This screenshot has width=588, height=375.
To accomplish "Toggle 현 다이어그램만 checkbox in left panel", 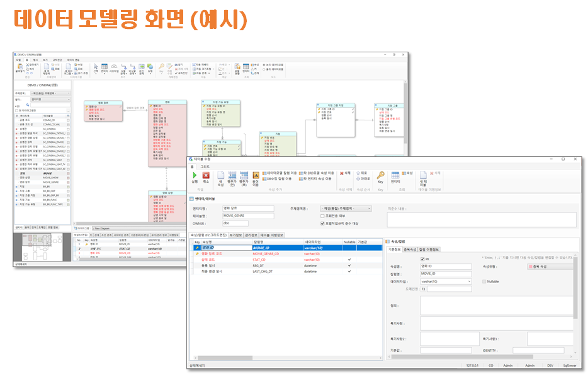I will 16,110.
